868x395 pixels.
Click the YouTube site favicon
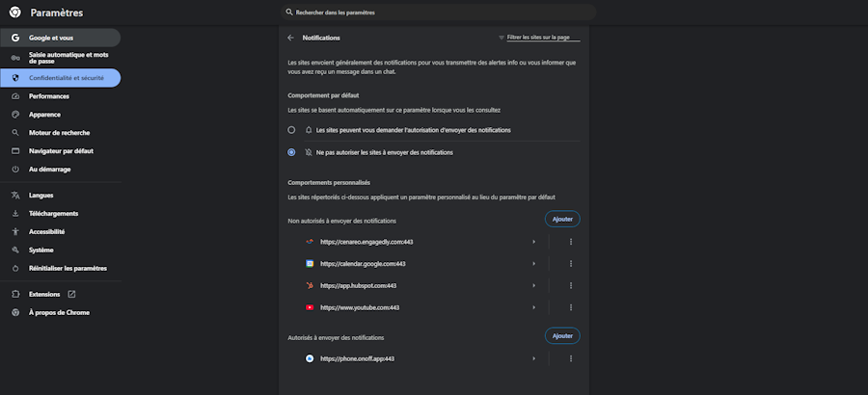310,307
